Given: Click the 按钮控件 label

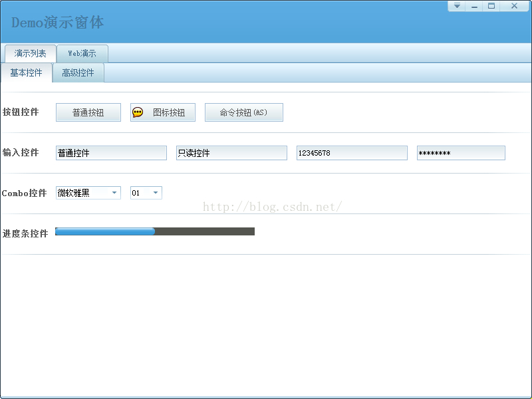Looking at the screenshot, I should point(21,112).
